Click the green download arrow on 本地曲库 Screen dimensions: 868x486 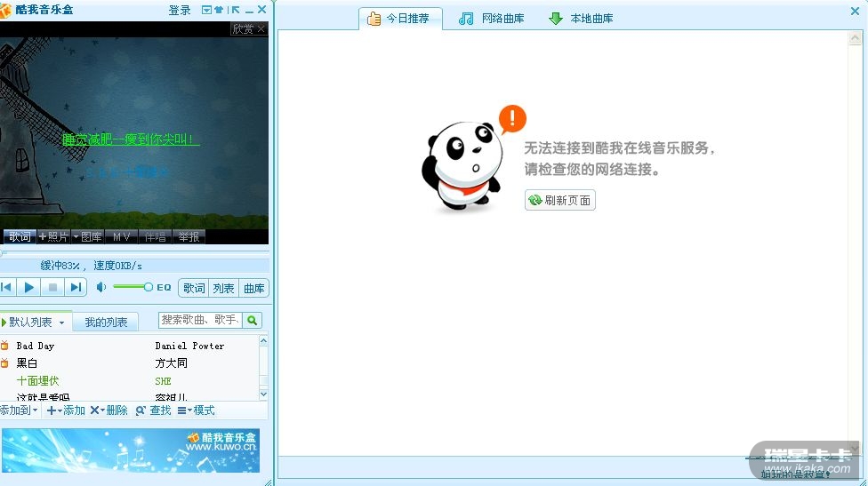pos(556,19)
